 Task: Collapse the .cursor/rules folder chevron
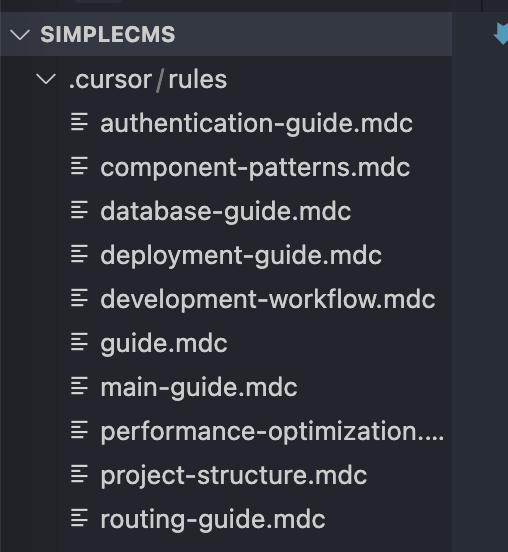[x=46, y=79]
